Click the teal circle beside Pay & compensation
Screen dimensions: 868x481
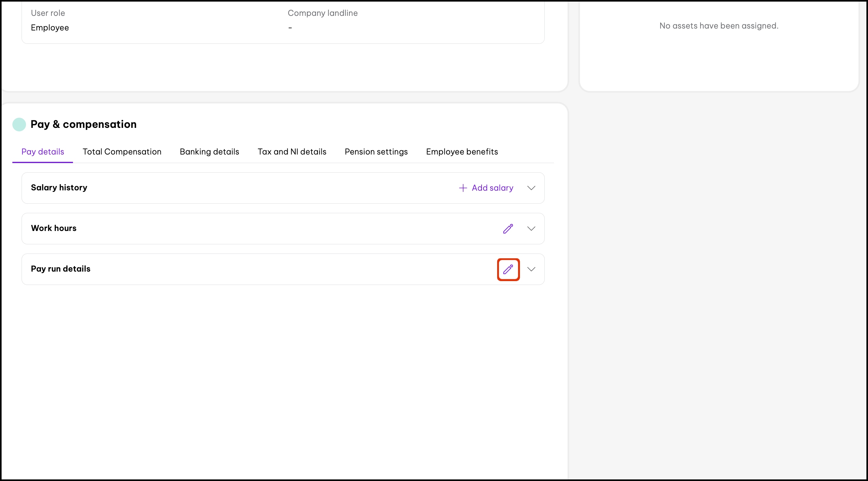pos(19,124)
